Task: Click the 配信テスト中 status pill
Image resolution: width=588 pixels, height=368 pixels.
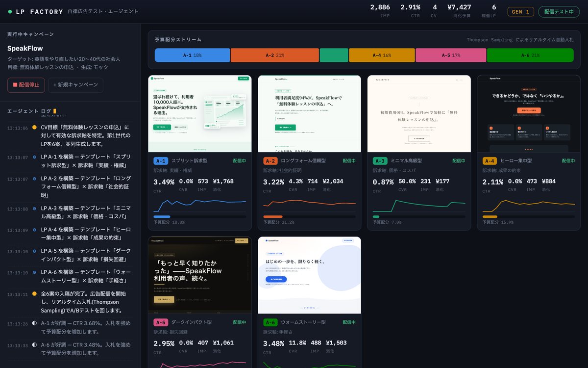Action: pos(559,12)
